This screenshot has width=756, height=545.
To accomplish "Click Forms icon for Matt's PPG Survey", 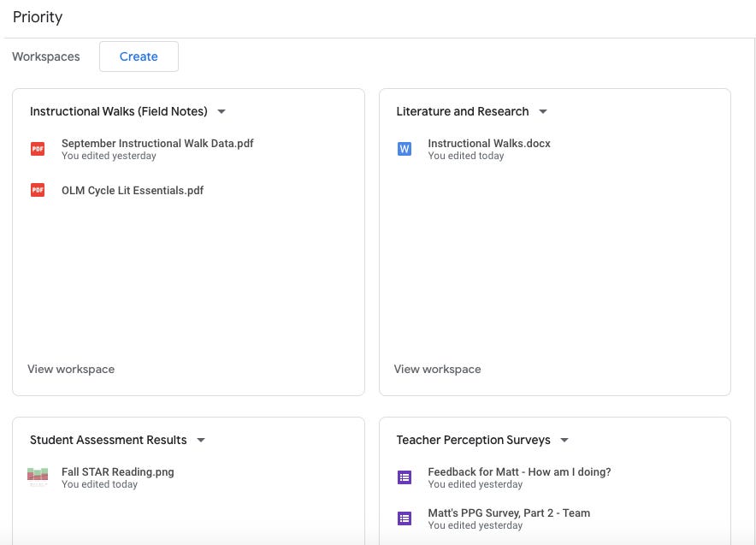I will click(x=404, y=518).
